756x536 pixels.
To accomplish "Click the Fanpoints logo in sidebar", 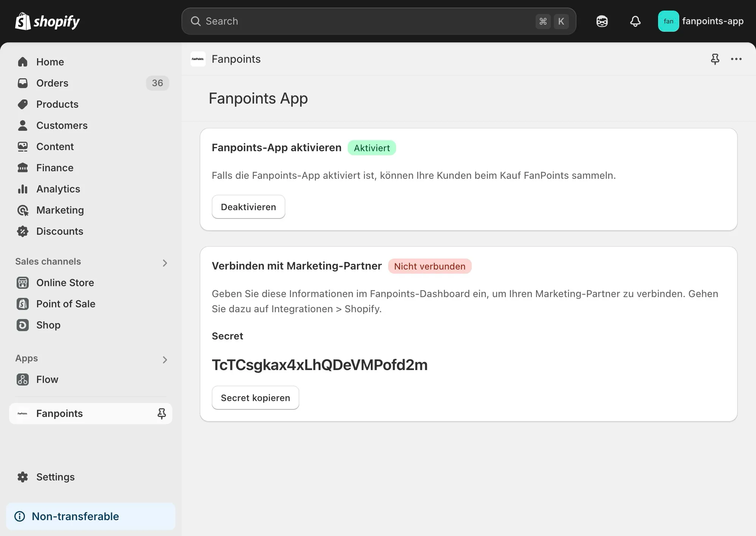I will pos(23,413).
